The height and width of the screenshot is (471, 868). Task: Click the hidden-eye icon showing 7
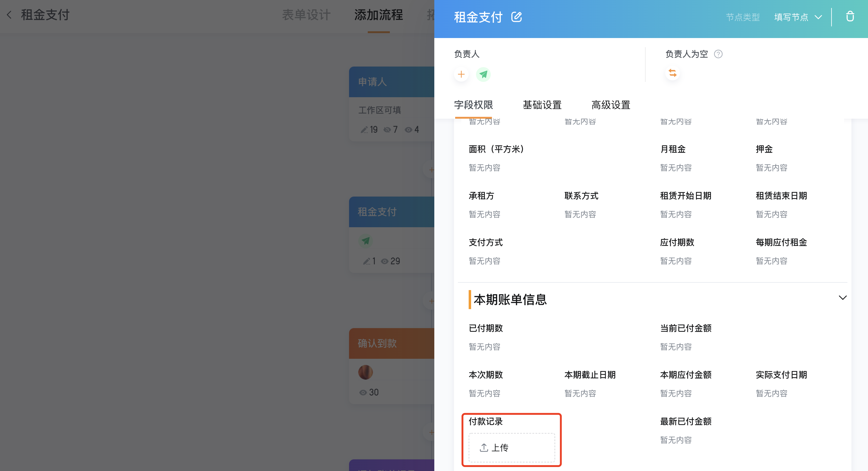387,130
